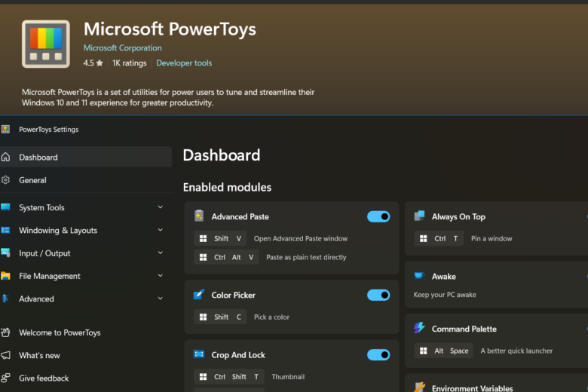Click the Advanced Paste module title
This screenshot has height=392, width=588.
pyautogui.click(x=240, y=216)
